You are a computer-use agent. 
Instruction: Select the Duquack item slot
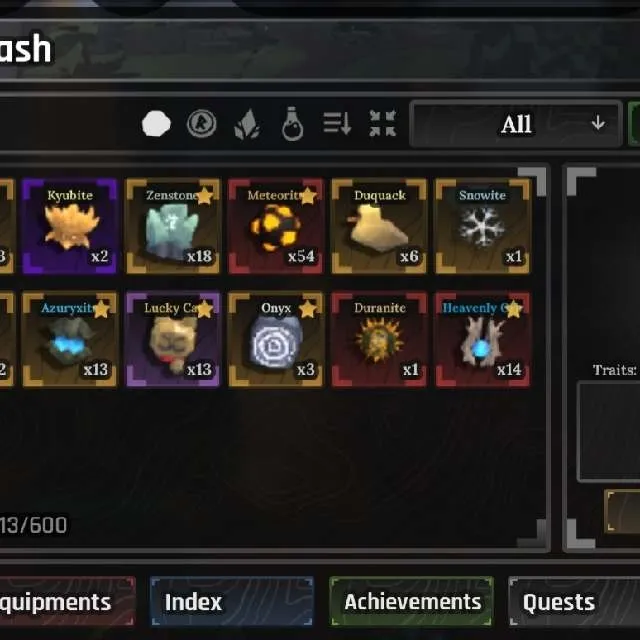pos(380,226)
